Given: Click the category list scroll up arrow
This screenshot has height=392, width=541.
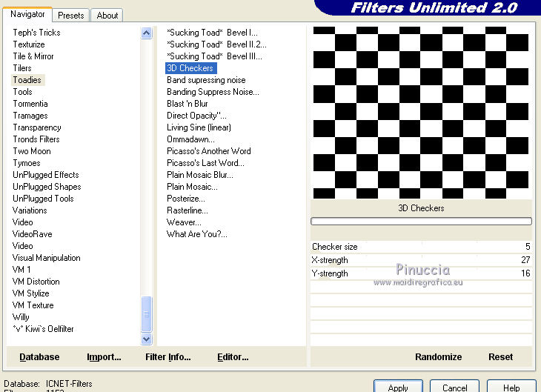Looking at the screenshot, I should [146, 33].
